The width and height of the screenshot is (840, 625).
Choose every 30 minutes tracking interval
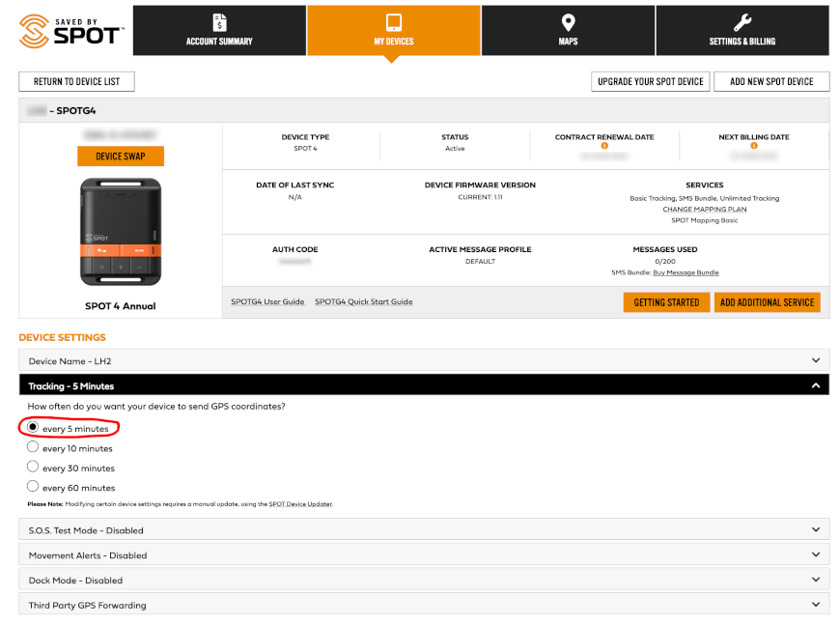click(x=33, y=468)
